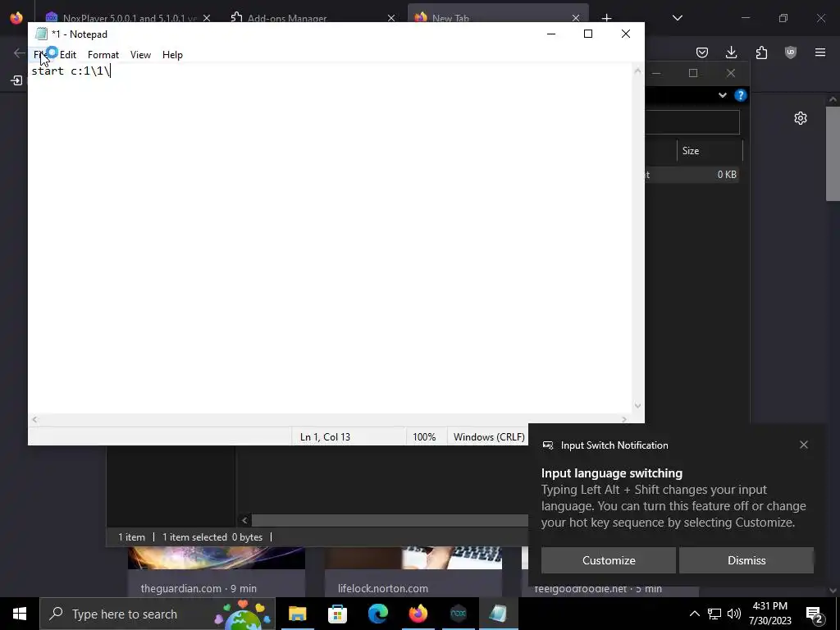Image resolution: width=840 pixels, height=630 pixels.
Task: Open the clock showing 4:31 PM
Action: click(769, 614)
